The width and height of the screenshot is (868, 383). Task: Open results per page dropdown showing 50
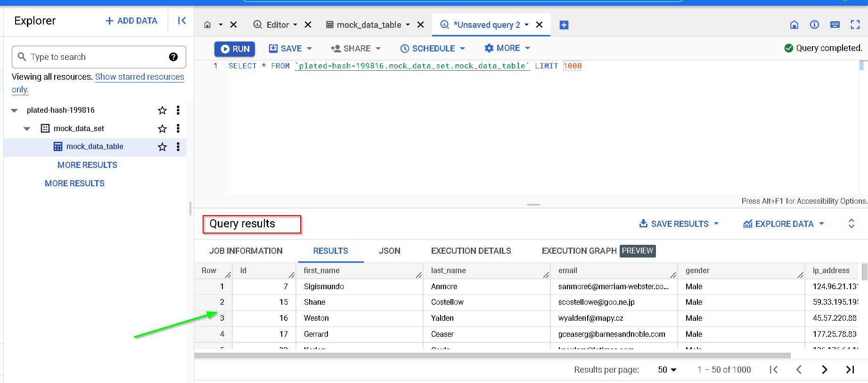pyautogui.click(x=667, y=370)
